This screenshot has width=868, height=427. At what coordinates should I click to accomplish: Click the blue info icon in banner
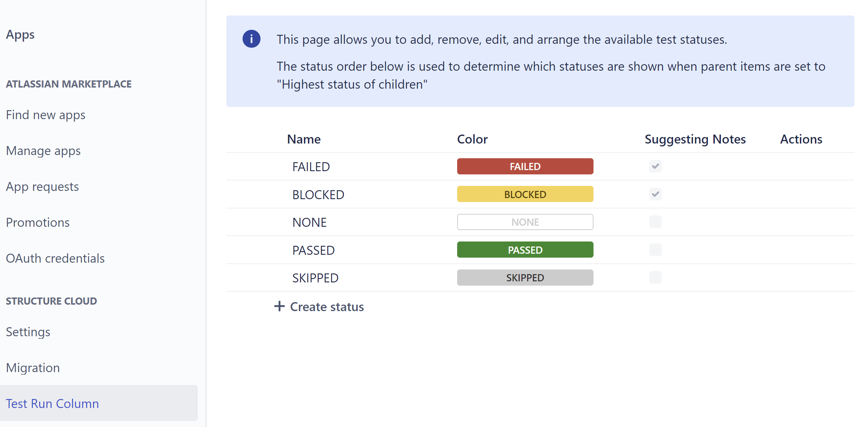pyautogui.click(x=251, y=39)
